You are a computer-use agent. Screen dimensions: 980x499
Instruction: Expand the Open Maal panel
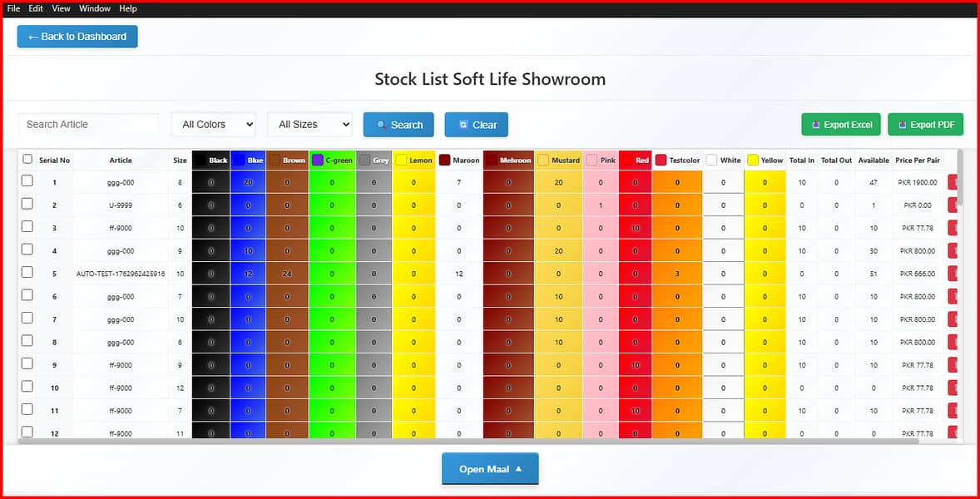490,468
